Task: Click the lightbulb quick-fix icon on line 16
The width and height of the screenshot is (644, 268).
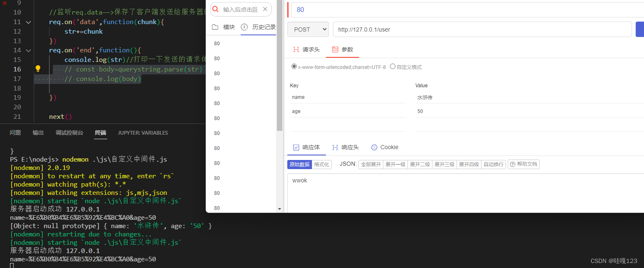Action: coord(38,68)
